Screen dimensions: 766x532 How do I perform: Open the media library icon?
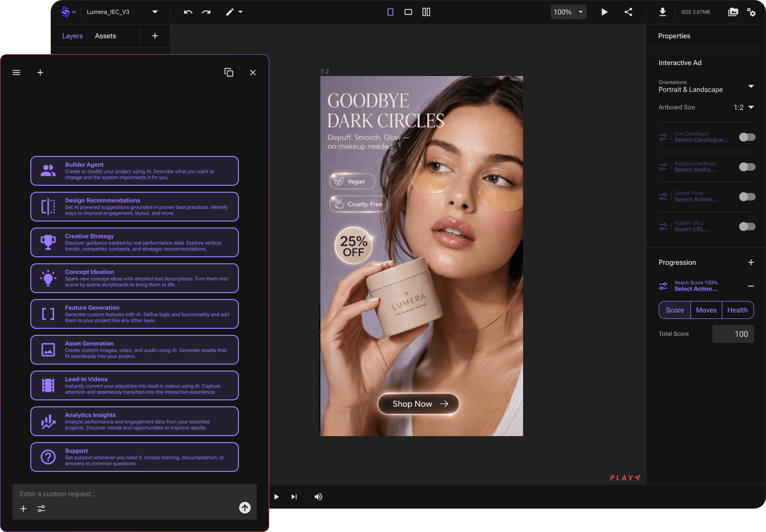click(733, 12)
